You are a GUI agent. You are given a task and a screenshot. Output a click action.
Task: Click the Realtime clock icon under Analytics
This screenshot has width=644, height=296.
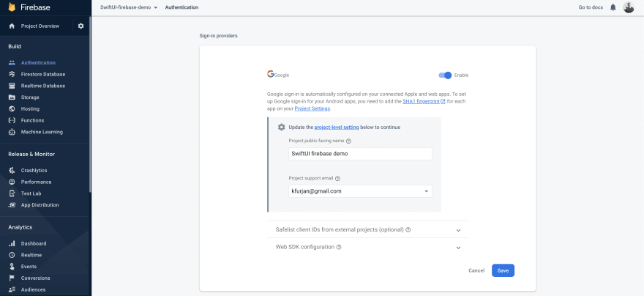[x=12, y=255]
